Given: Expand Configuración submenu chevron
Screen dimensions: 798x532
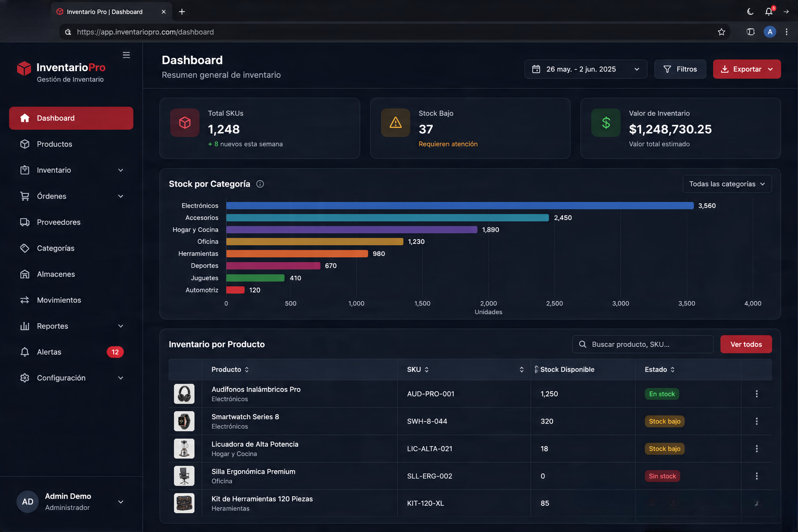Looking at the screenshot, I should click(121, 378).
